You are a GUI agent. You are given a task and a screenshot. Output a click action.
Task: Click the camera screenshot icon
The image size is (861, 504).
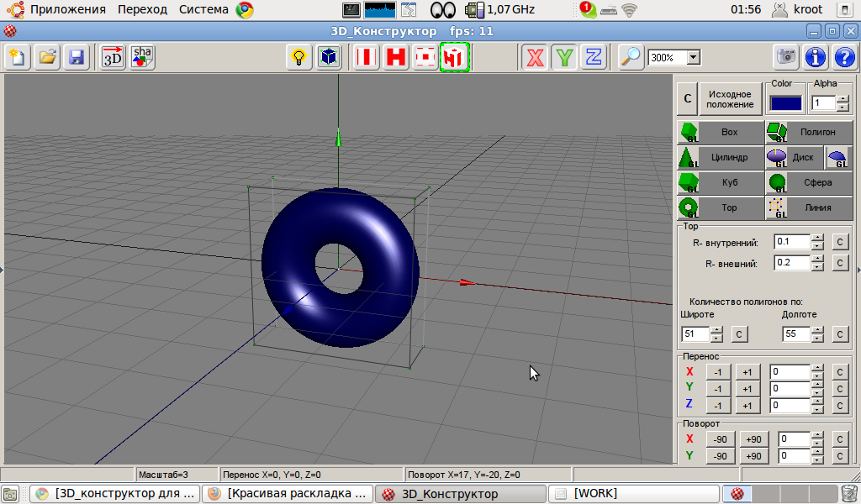click(x=786, y=57)
